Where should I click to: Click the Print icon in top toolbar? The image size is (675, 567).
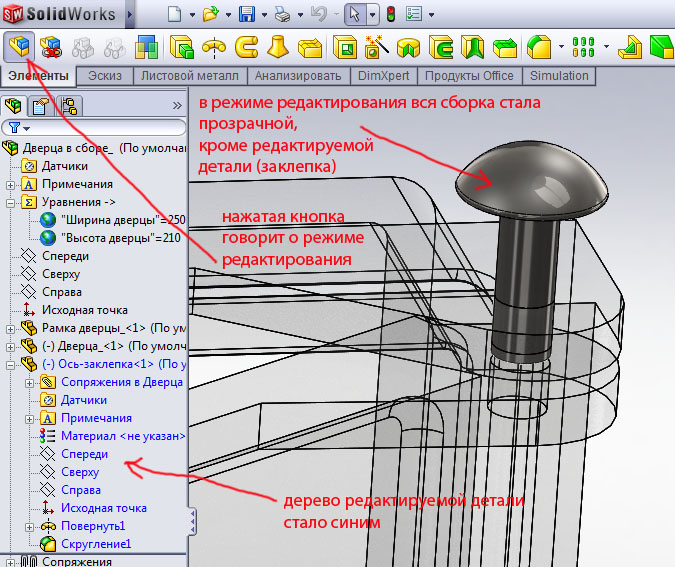click(284, 15)
